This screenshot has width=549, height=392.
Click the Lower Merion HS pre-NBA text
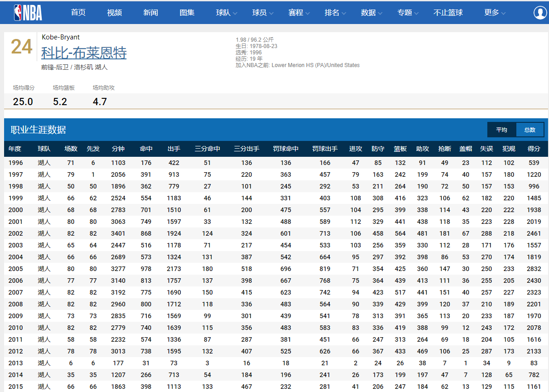point(298,65)
